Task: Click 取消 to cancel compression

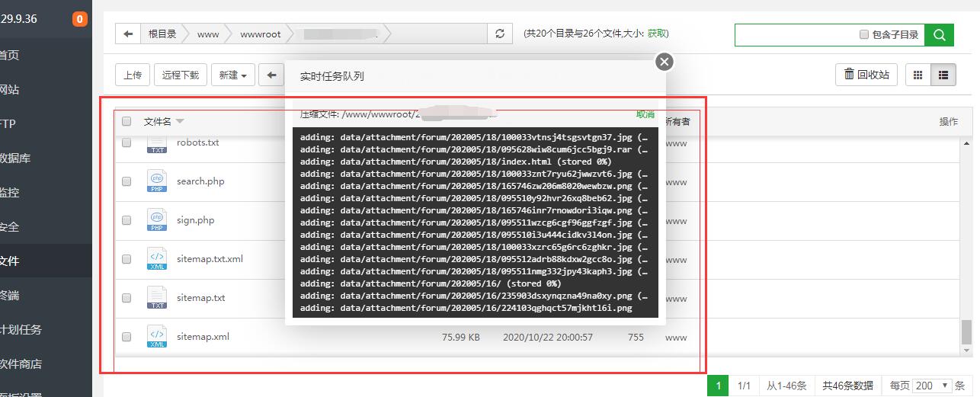Action: pos(645,114)
